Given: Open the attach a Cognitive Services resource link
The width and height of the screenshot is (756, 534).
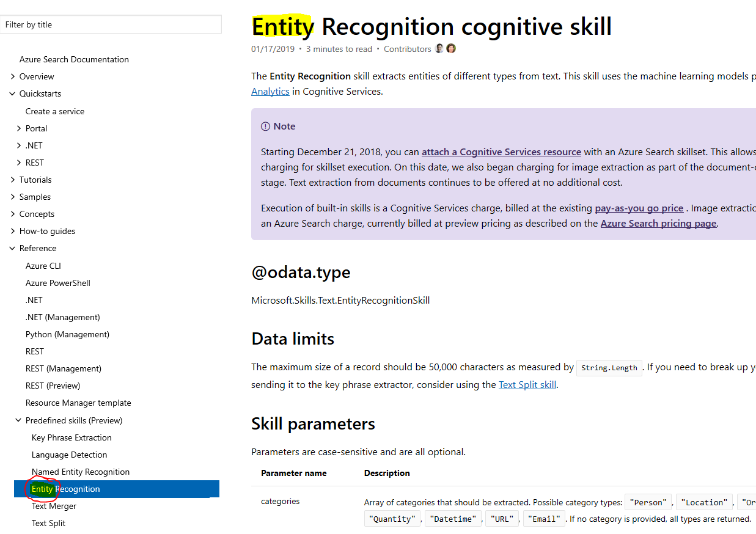Looking at the screenshot, I should (x=501, y=152).
